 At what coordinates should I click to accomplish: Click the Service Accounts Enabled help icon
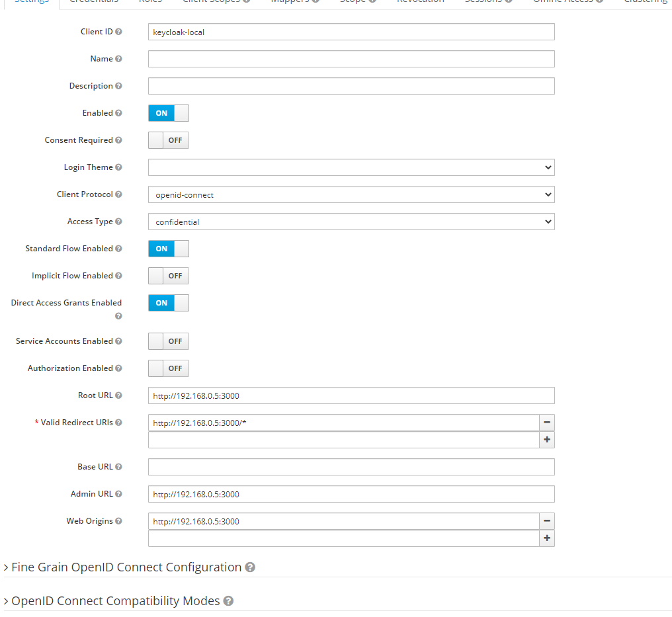click(118, 341)
